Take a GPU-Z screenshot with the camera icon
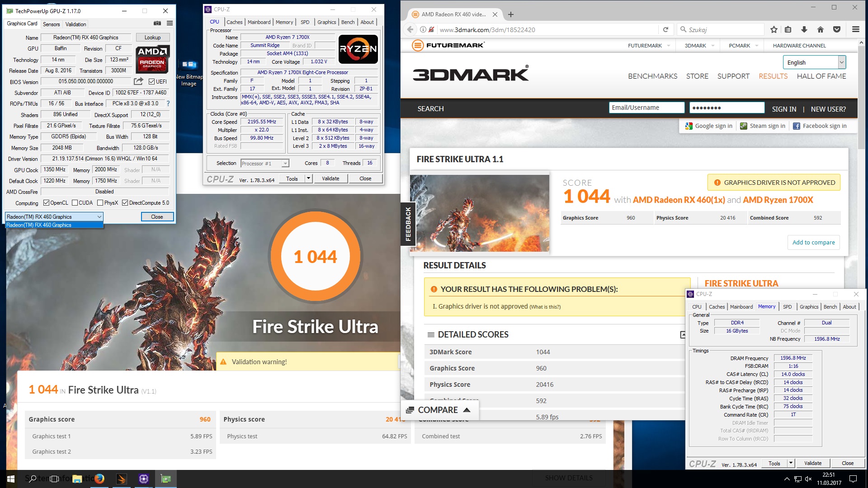The width and height of the screenshot is (868, 488). (157, 23)
